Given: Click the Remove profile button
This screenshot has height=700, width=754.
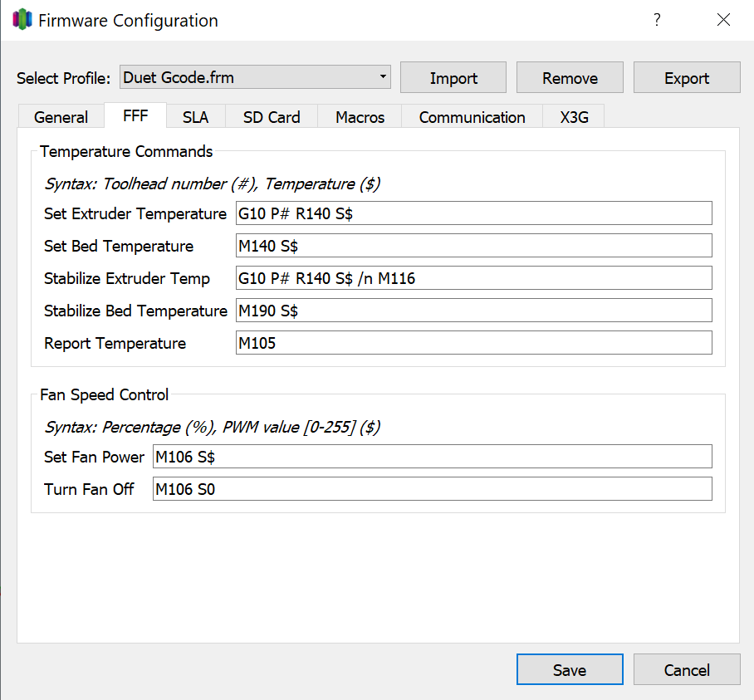Looking at the screenshot, I should click(x=570, y=77).
